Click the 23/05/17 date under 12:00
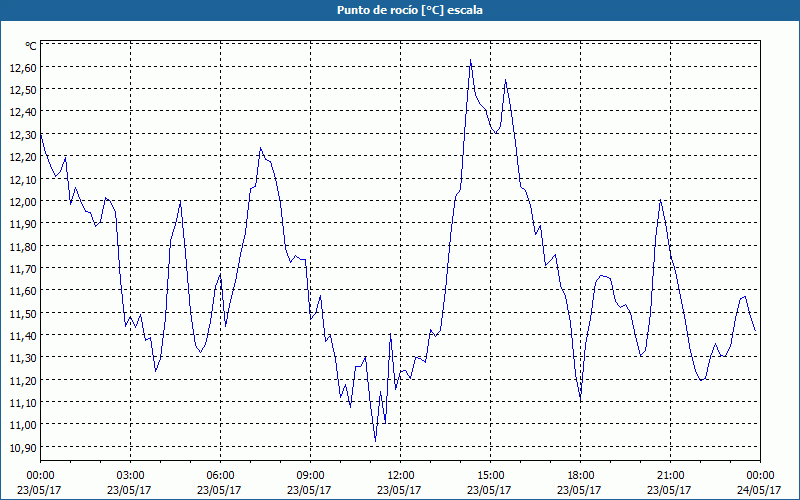 (x=399, y=490)
